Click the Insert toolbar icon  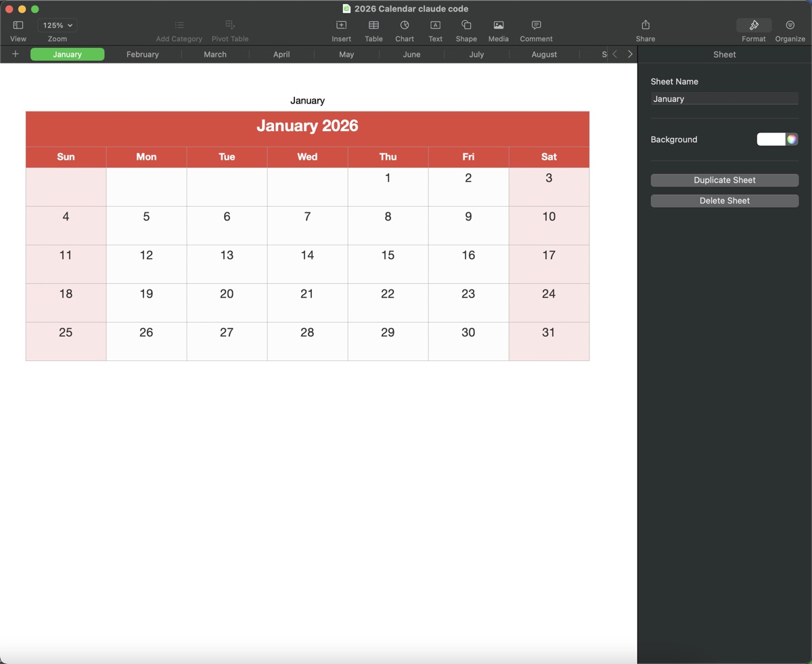pos(342,25)
